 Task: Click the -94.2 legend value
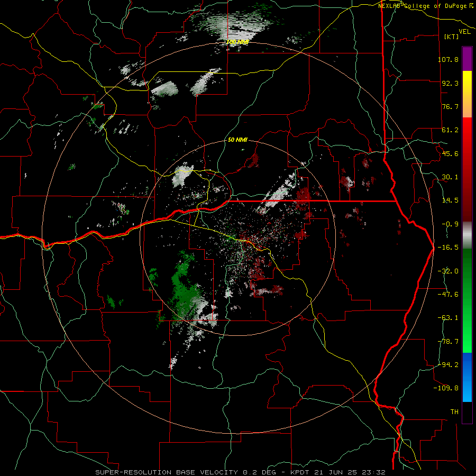(448, 365)
